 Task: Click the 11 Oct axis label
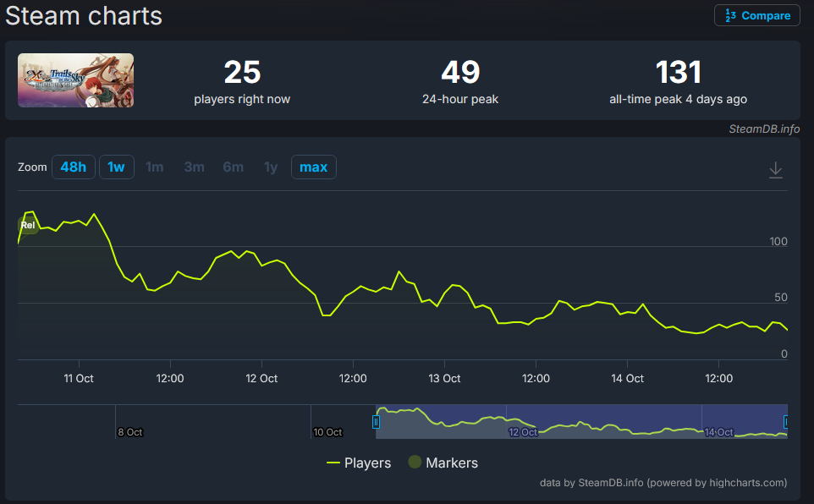coord(79,378)
